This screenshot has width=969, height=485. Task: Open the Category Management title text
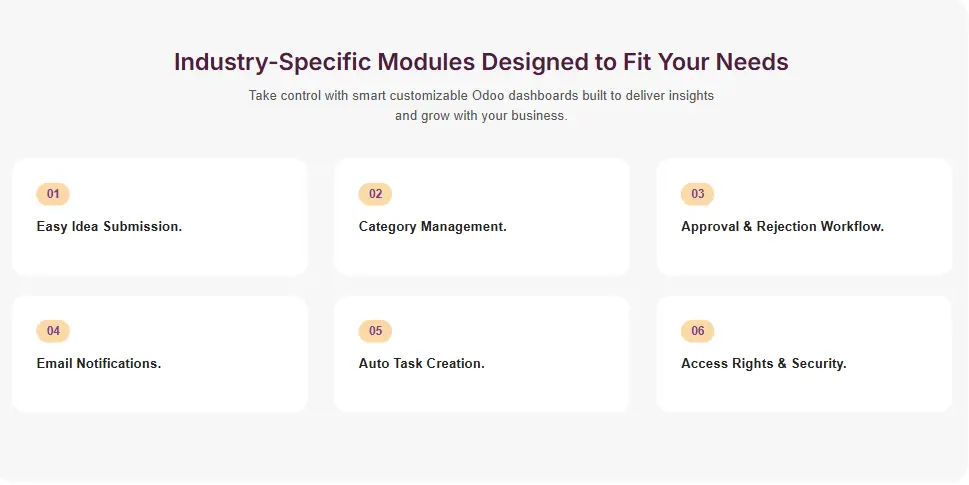tap(432, 227)
